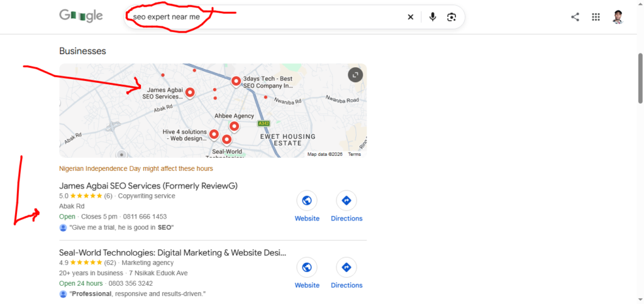
Task: Click the Google logo
Action: (81, 16)
